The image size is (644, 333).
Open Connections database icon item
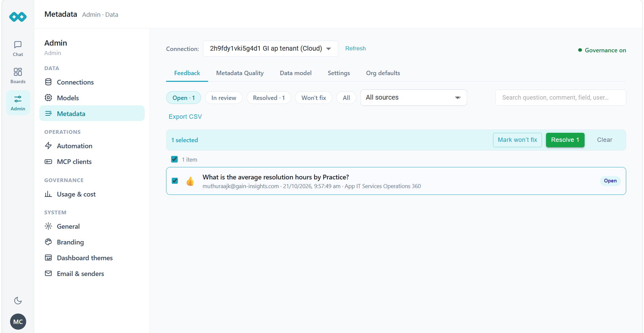tap(92, 82)
